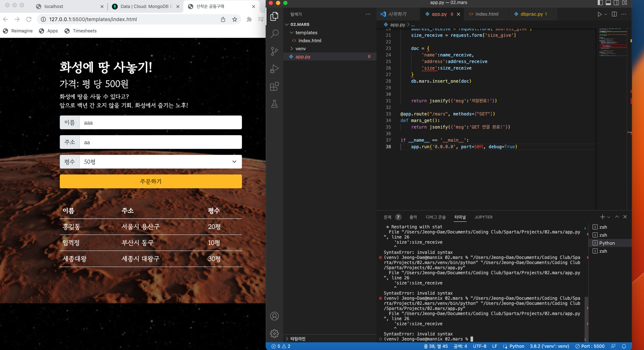Open the Reimagine bookmark
The width and height of the screenshot is (644, 350).
(x=18, y=31)
